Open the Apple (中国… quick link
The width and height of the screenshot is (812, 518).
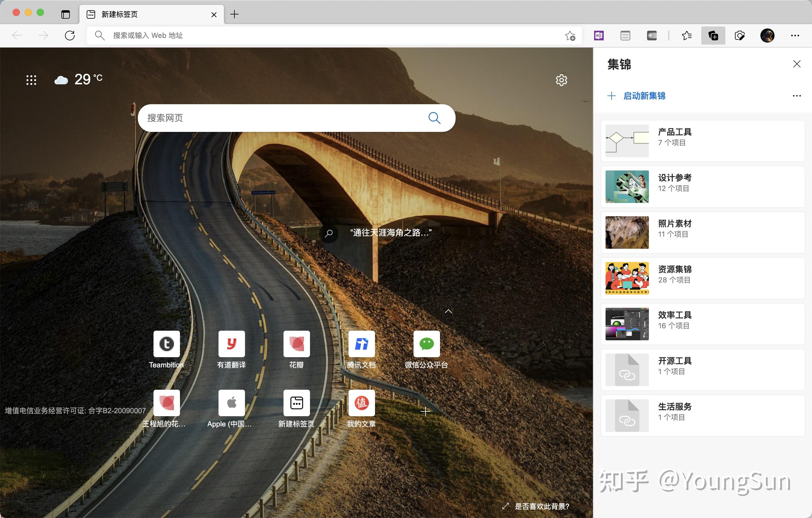pyautogui.click(x=231, y=409)
